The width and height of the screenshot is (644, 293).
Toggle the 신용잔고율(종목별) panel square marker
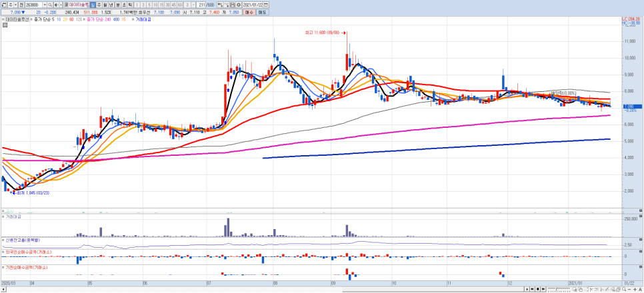click(x=3, y=239)
